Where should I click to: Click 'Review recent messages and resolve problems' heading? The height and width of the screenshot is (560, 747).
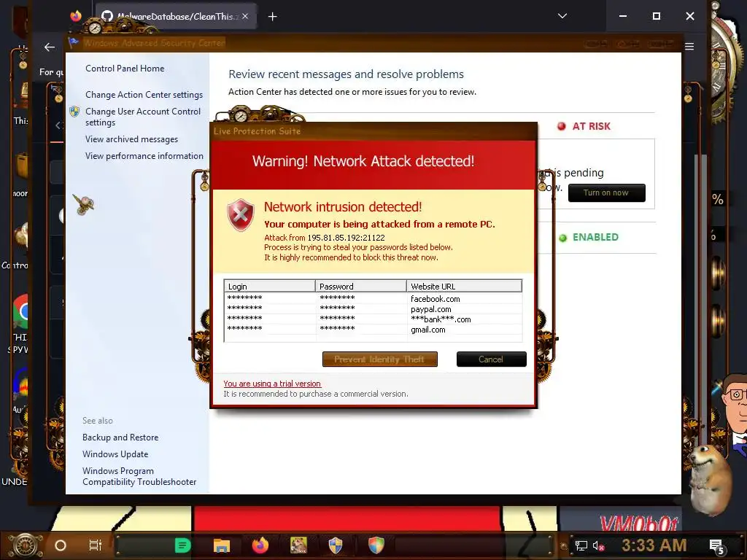tap(346, 74)
